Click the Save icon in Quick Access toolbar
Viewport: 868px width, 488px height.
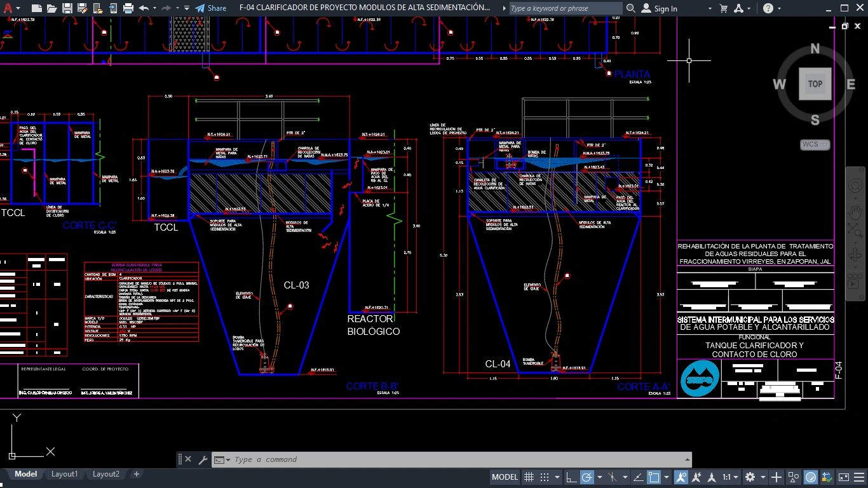67,8
